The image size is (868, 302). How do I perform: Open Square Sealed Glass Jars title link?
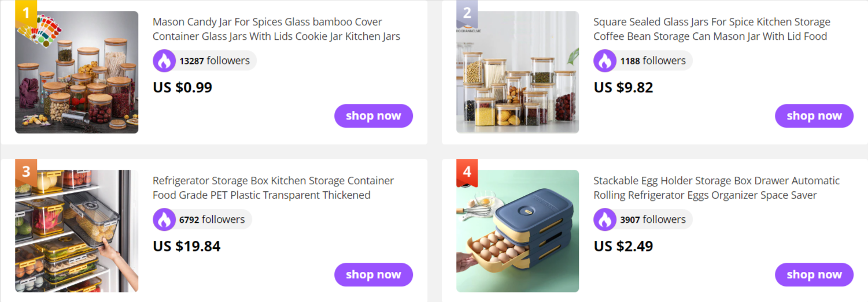pos(712,29)
